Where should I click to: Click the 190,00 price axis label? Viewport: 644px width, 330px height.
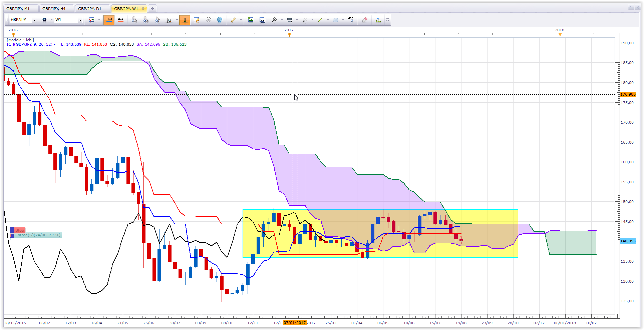coord(627,43)
